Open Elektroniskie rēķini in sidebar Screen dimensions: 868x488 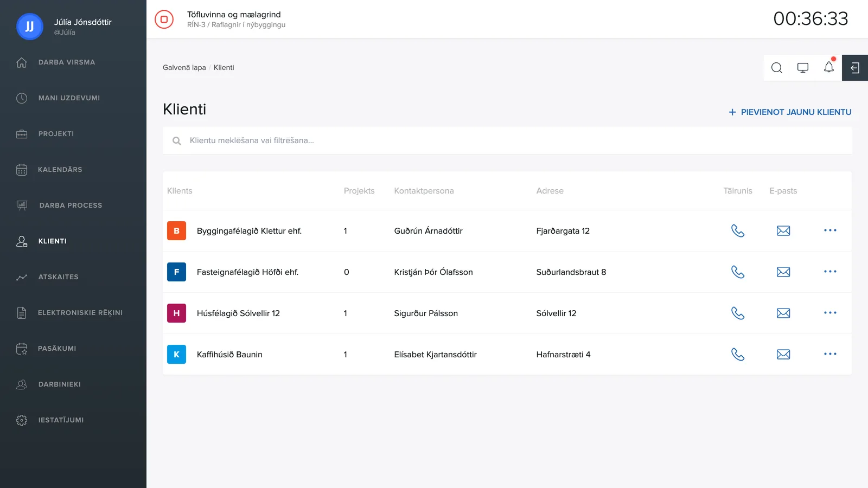click(x=80, y=313)
